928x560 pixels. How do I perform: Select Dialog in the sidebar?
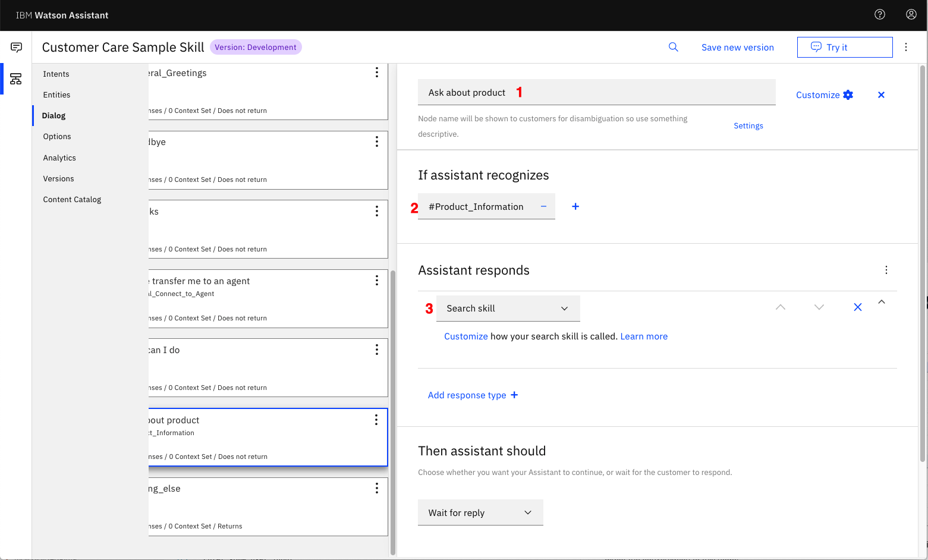[x=54, y=115]
